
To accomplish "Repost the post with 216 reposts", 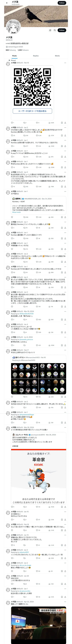I will (26, 135).
